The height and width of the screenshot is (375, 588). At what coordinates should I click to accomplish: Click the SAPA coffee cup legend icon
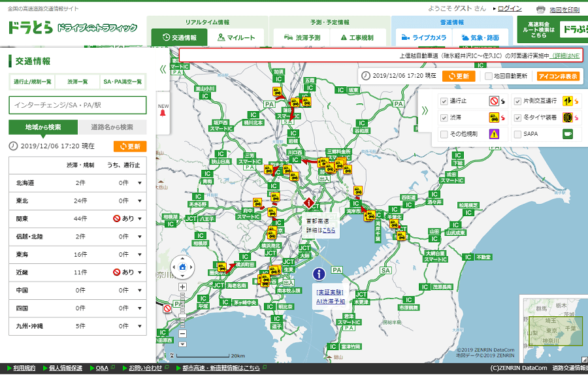click(568, 134)
